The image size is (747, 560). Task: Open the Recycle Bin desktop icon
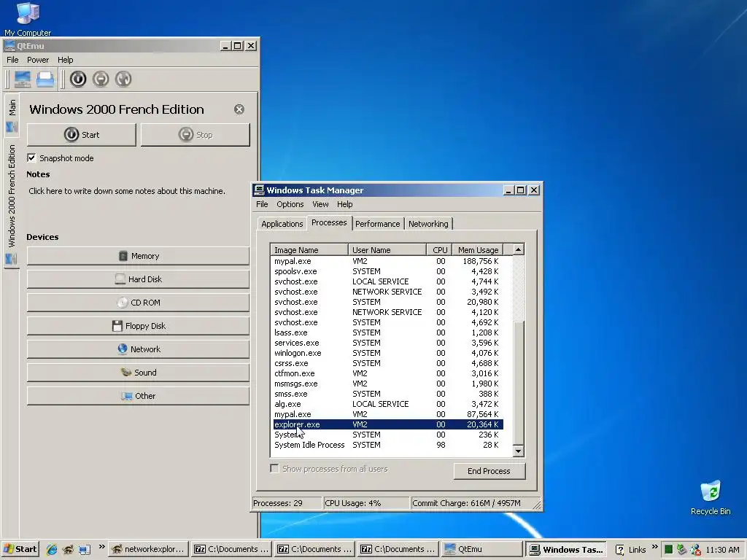(711, 497)
